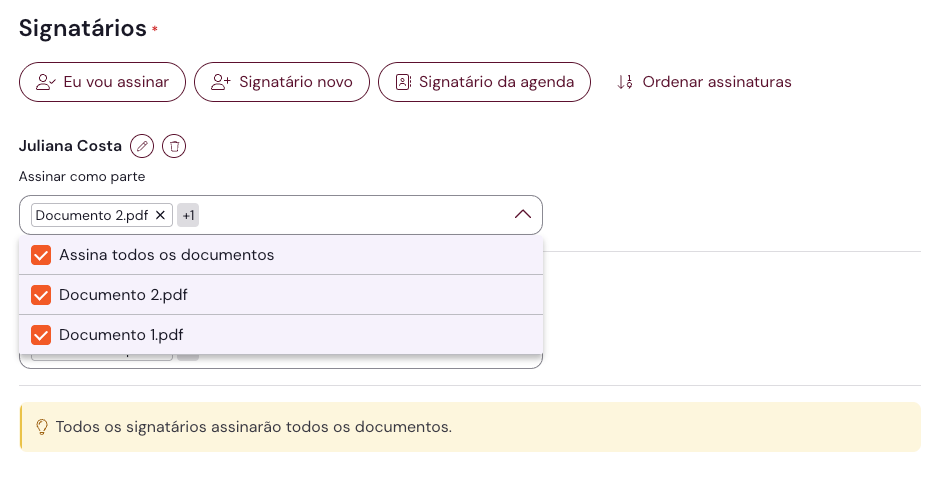
Task: Click the sort arrows icon beside Ordenar assinaturas
Action: pyautogui.click(x=625, y=82)
